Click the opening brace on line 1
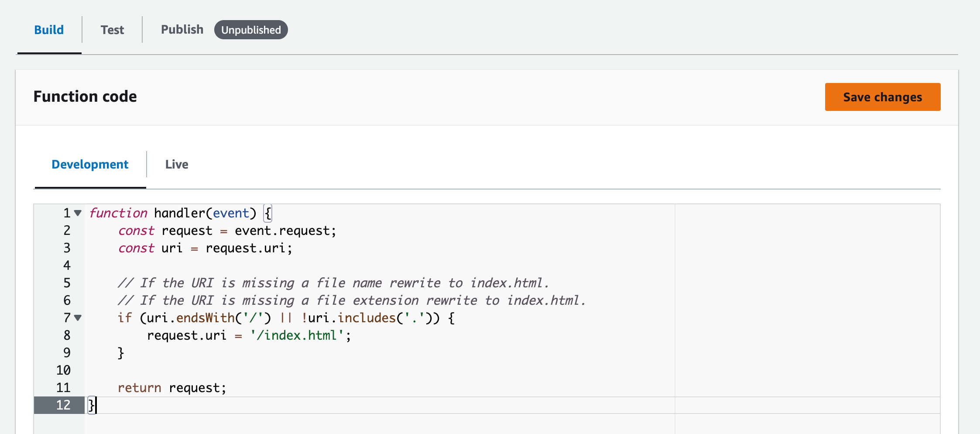The height and width of the screenshot is (434, 980). 268,213
